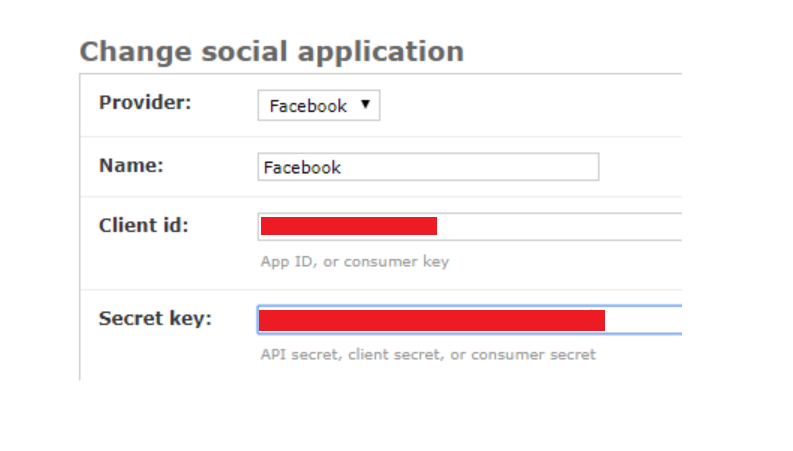Screen dimensions: 793x451
Task: Click the "Secret key:" field label
Action: point(155,319)
